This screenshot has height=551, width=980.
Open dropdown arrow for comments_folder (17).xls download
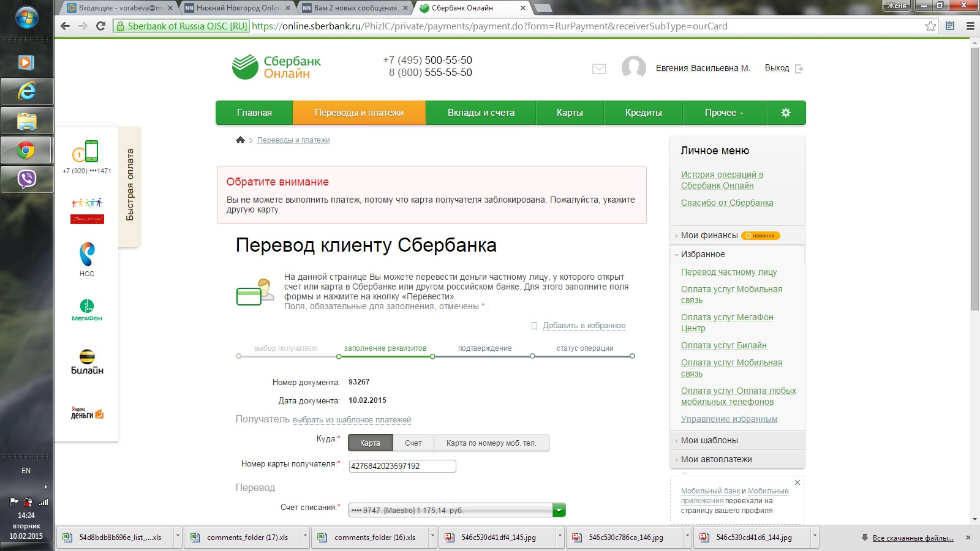coord(305,537)
